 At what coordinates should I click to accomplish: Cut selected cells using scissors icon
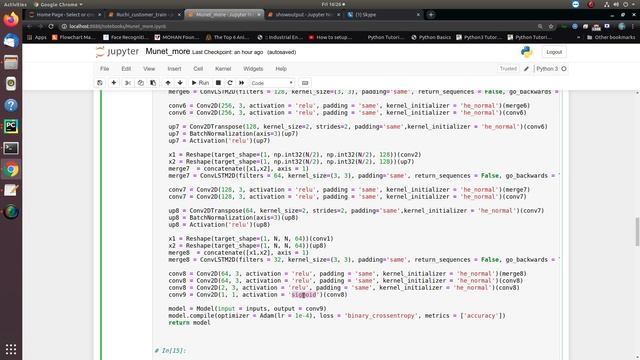point(128,83)
